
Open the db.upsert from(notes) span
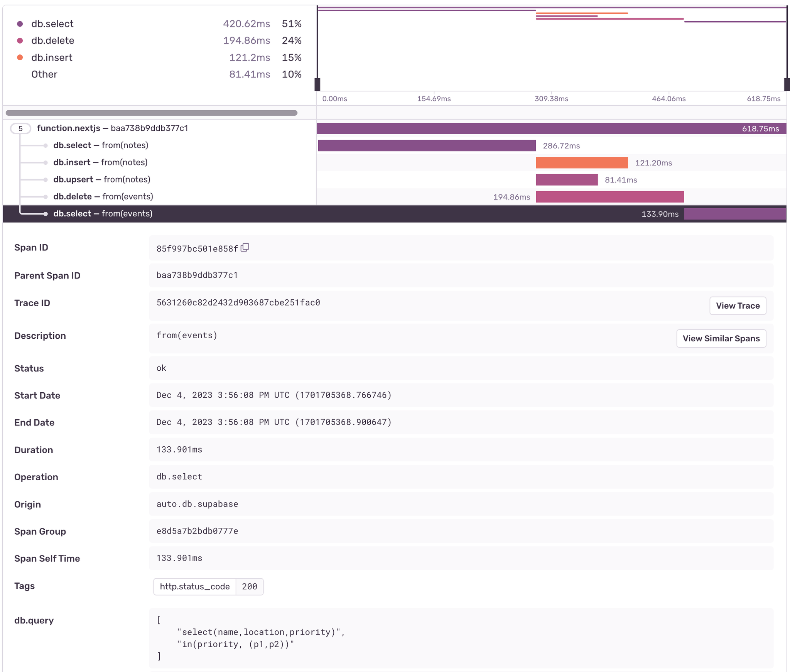point(102,179)
